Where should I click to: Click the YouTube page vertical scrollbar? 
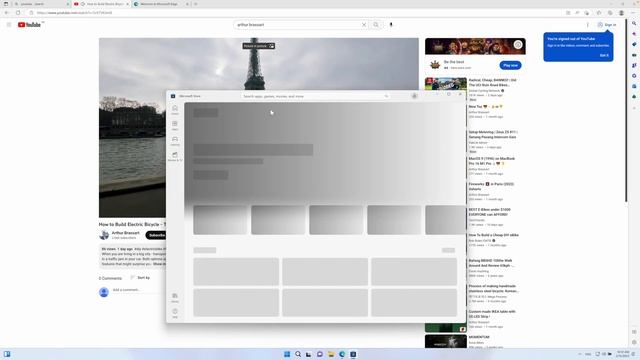pos(626,110)
